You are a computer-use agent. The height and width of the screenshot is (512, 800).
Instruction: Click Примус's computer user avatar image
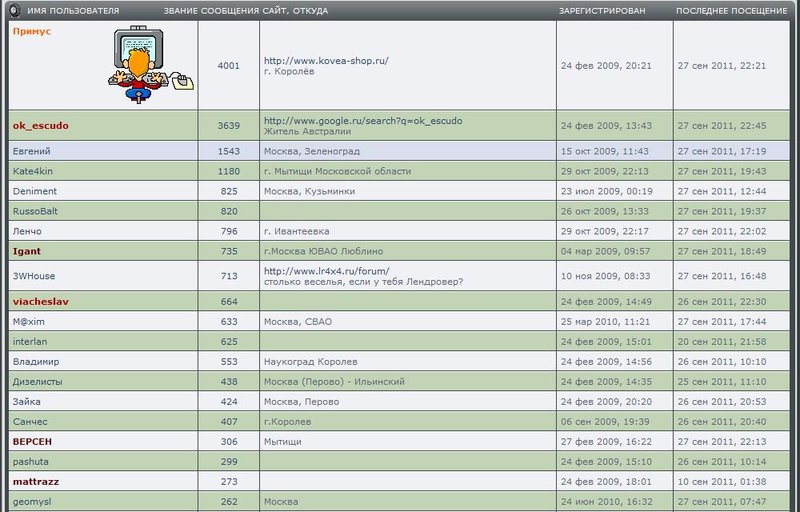pyautogui.click(x=149, y=66)
